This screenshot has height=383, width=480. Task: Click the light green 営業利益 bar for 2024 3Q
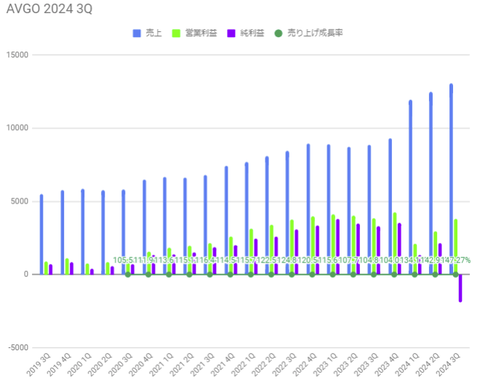[456, 247]
